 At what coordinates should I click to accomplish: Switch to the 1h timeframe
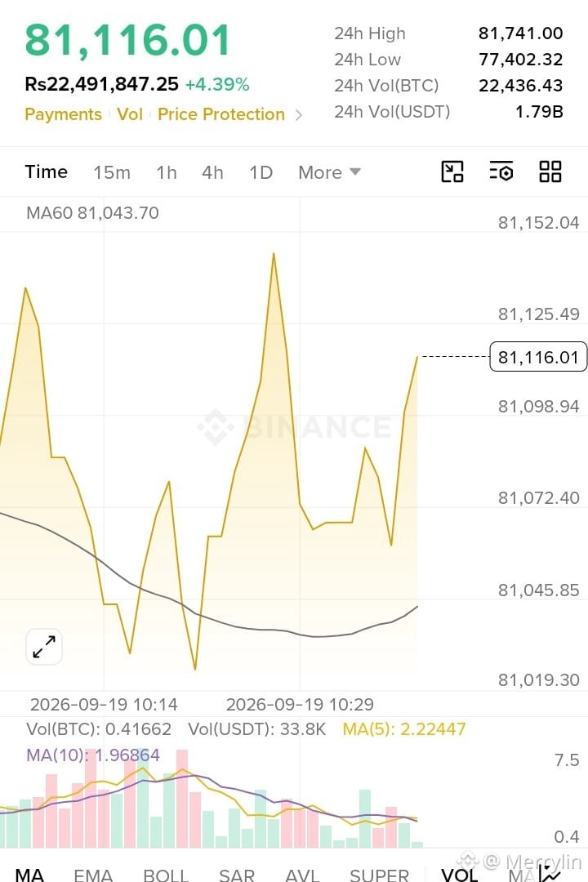[x=167, y=172]
